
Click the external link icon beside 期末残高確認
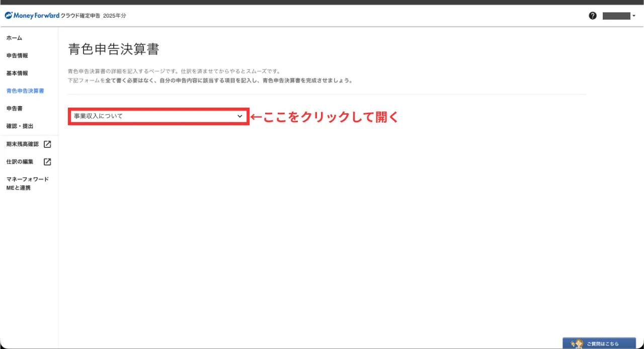pos(47,144)
